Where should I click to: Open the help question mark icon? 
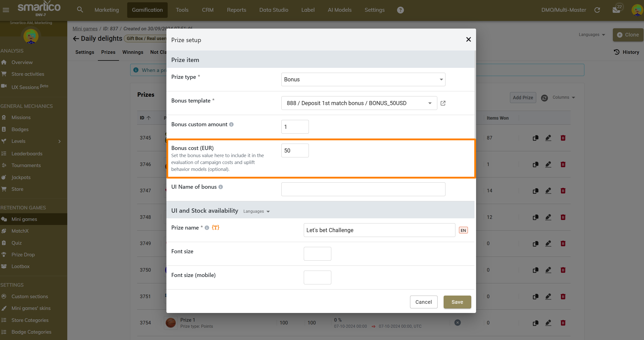(x=400, y=10)
